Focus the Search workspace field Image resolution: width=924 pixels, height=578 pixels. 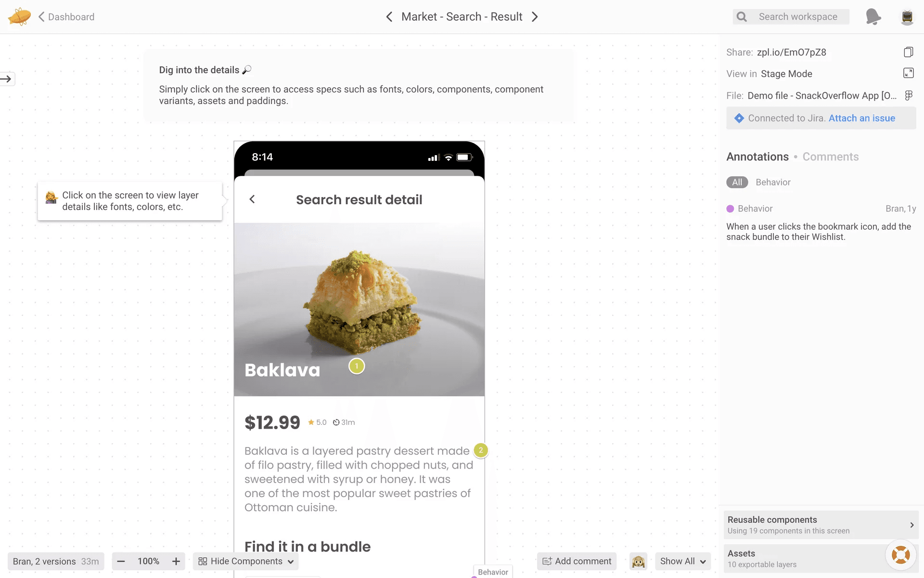(791, 17)
